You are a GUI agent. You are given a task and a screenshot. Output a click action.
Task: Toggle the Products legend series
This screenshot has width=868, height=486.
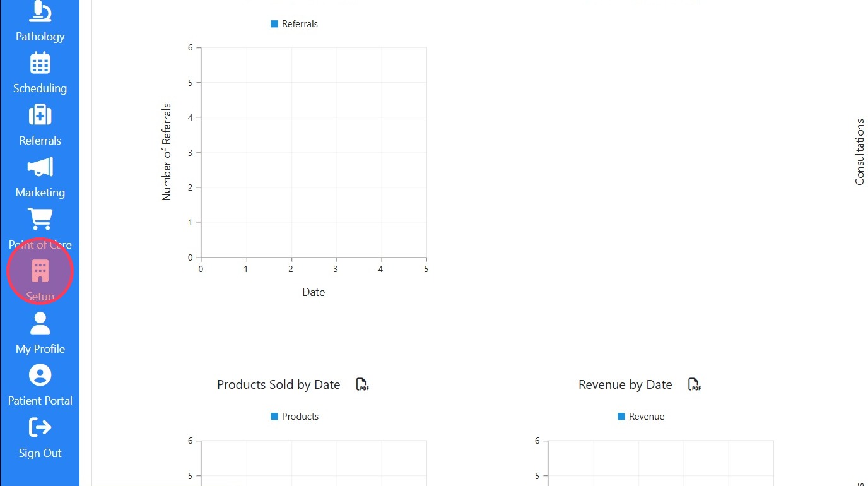coord(300,417)
